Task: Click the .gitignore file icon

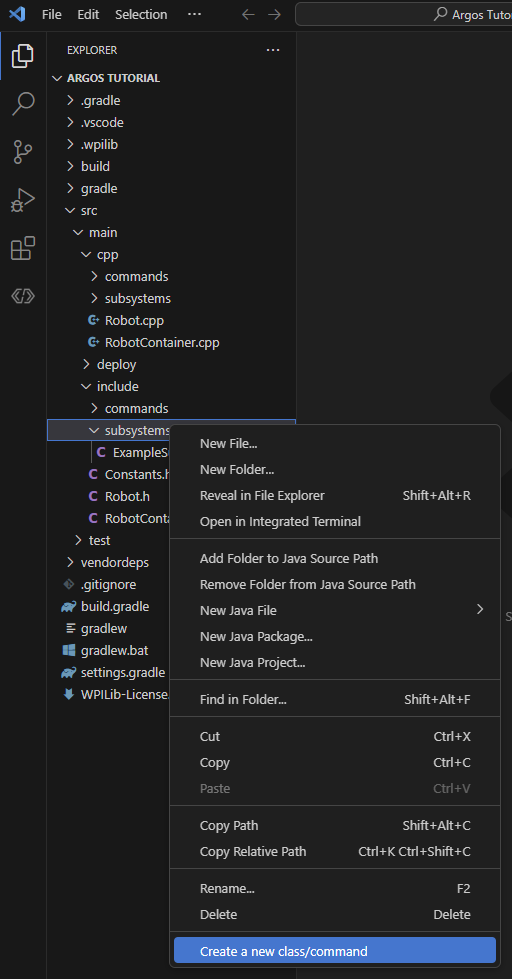Action: [69, 584]
